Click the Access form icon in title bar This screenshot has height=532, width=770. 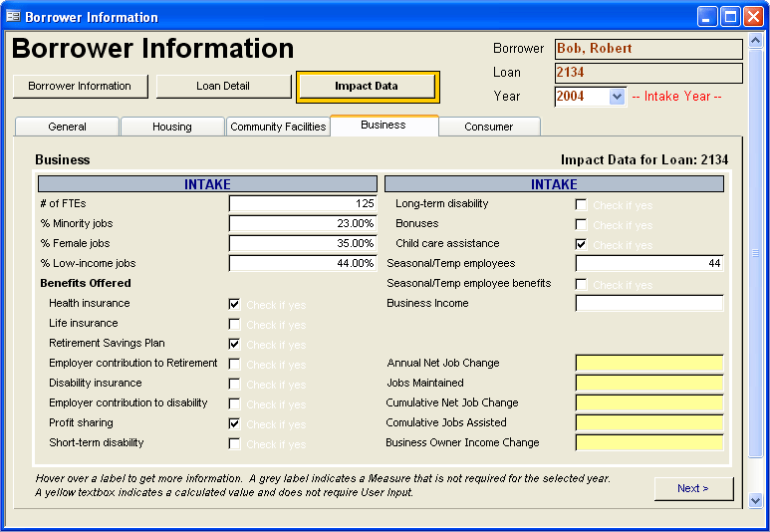coord(13,17)
